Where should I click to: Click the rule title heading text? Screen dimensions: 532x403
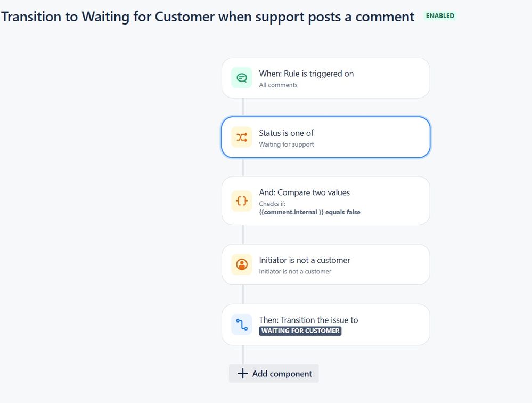208,17
